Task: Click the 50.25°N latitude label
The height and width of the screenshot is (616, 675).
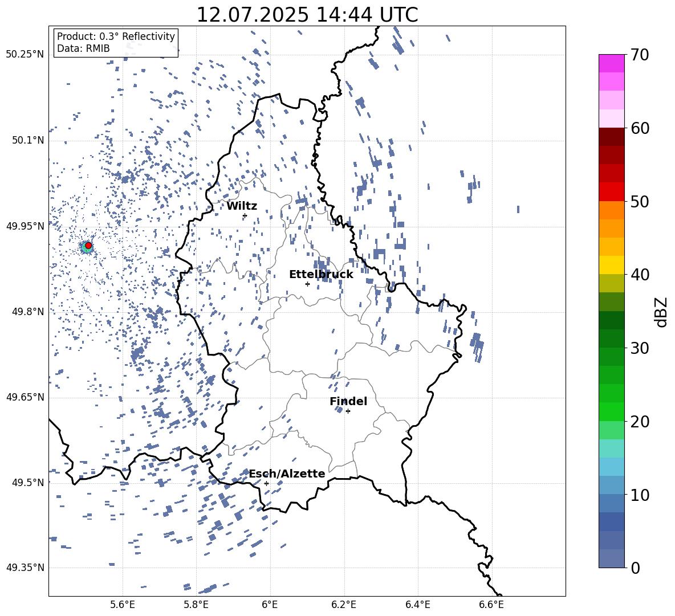Action: (25, 54)
